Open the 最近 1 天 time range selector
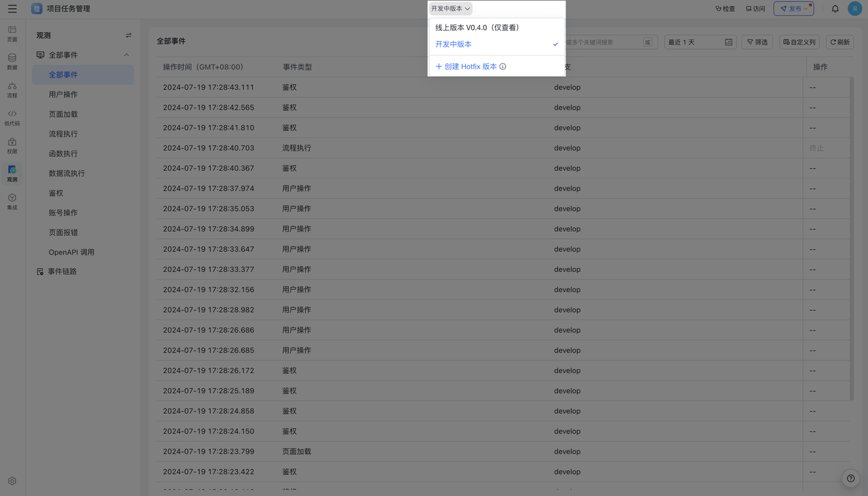 pos(701,42)
